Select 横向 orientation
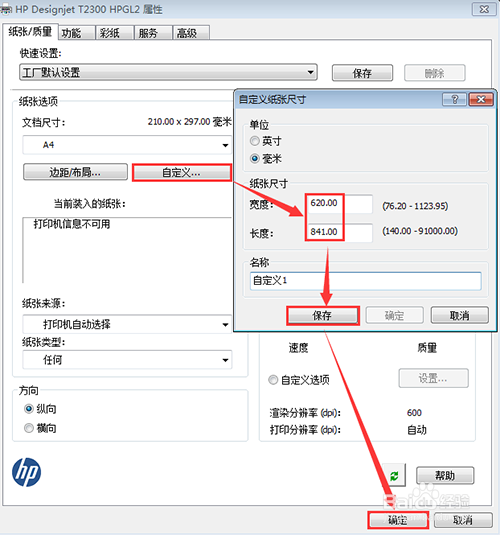This screenshot has height=535, width=500. (x=29, y=428)
